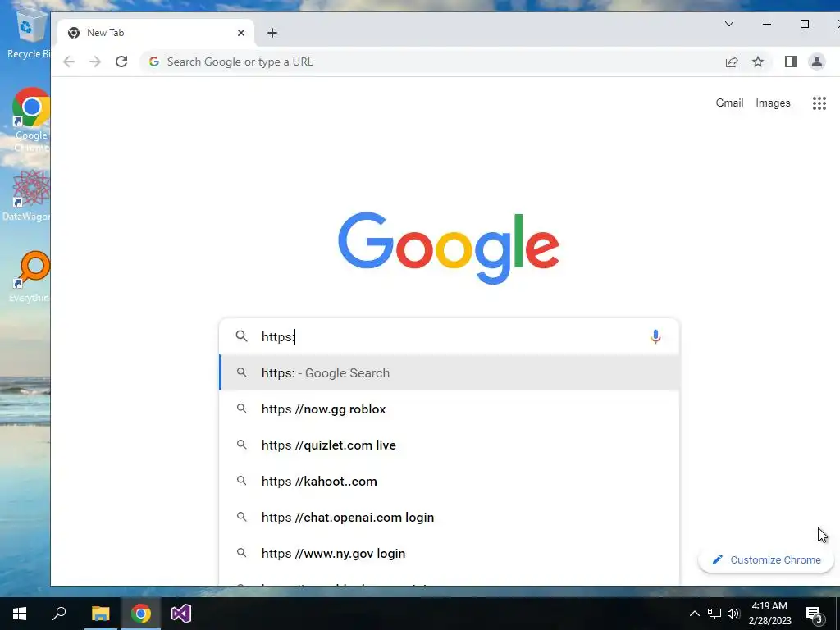Open the Chrome profile avatar menu
The image size is (840, 630).
816,62
